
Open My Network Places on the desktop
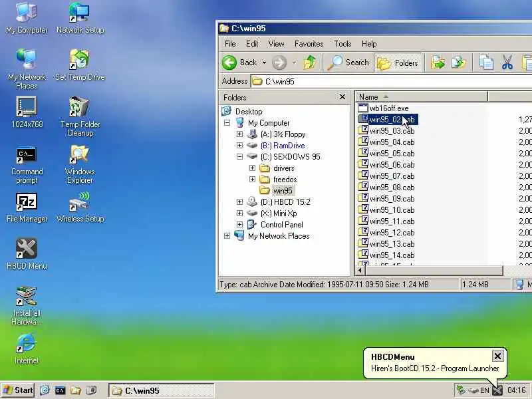pyautogui.click(x=27, y=69)
